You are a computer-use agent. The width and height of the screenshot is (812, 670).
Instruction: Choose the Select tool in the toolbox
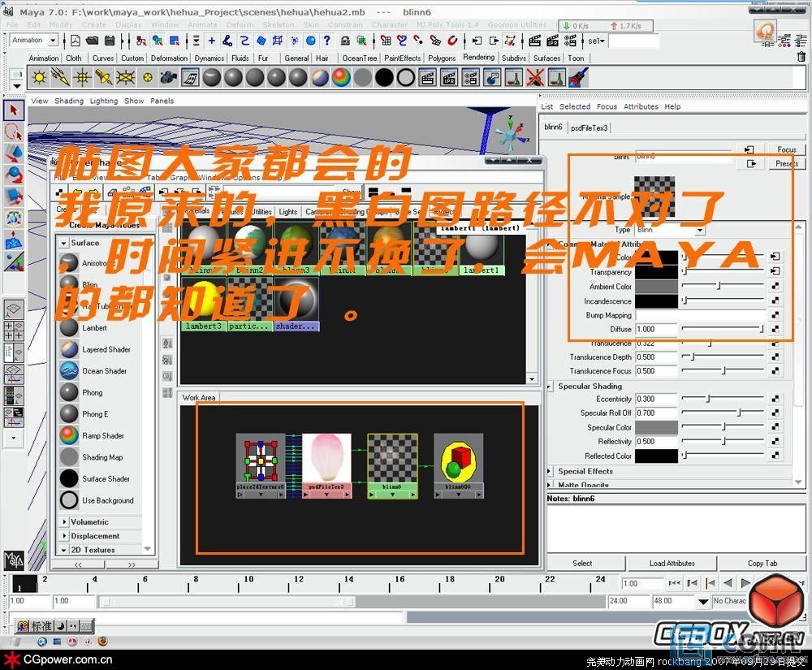tap(14, 110)
